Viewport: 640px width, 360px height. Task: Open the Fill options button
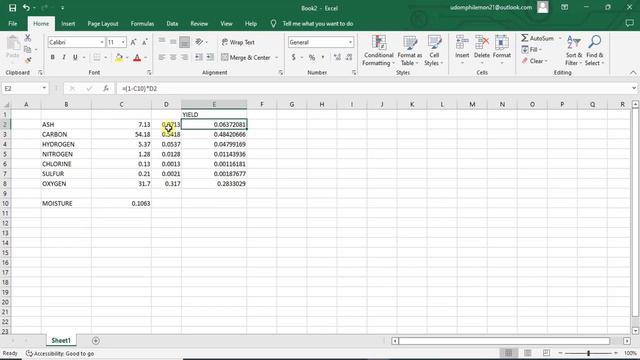tap(531, 49)
